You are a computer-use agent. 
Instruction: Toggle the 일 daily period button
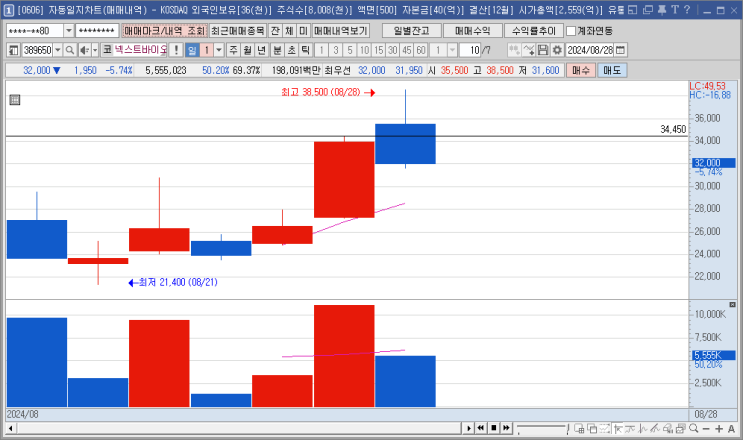(192, 50)
